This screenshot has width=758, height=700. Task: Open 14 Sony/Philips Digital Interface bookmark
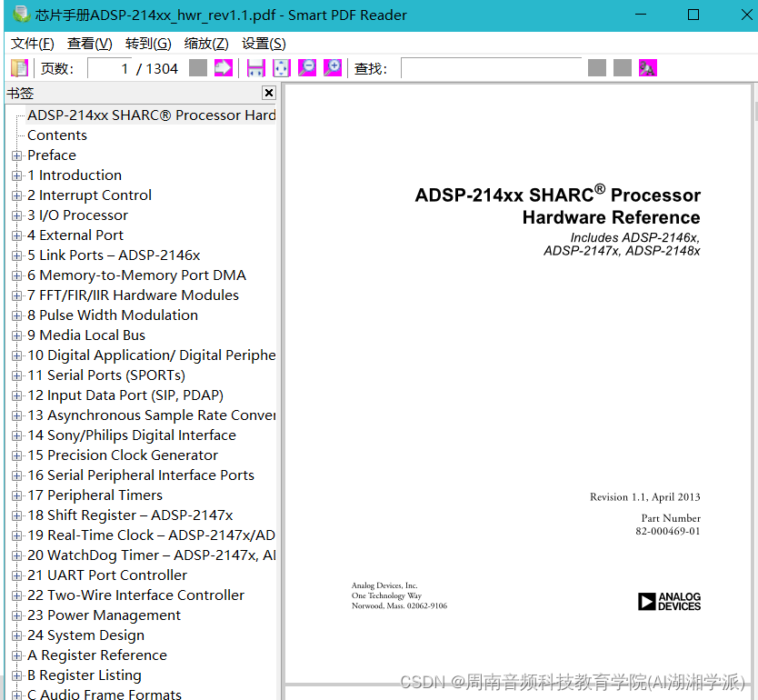(132, 435)
